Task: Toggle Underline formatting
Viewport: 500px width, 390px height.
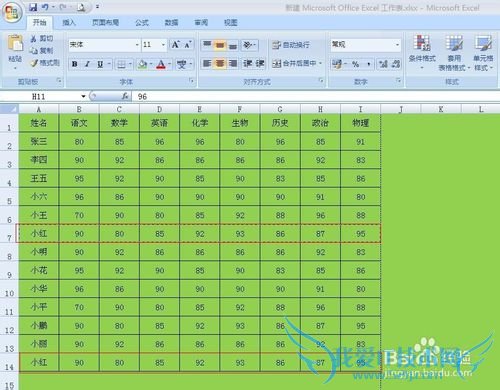Action: tap(100, 64)
